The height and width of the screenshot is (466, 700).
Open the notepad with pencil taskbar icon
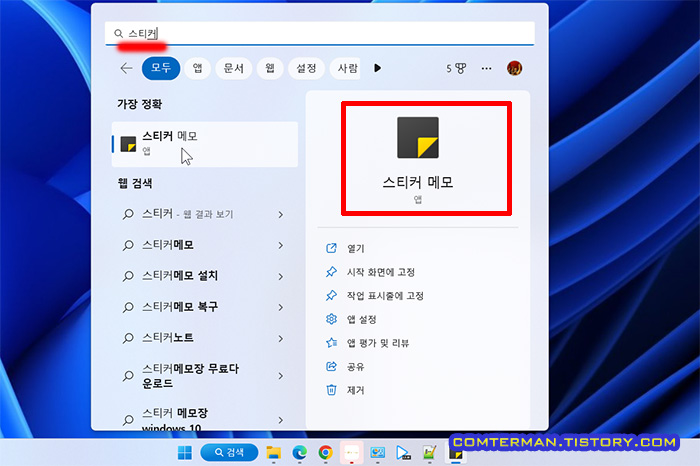coord(429,453)
